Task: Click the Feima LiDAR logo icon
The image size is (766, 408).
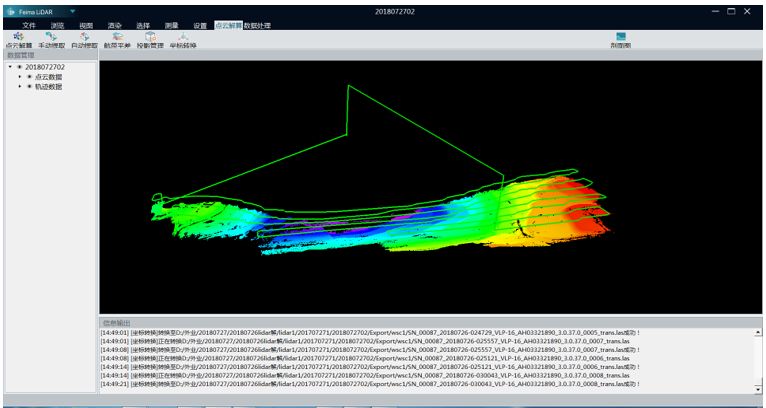Action: point(11,10)
